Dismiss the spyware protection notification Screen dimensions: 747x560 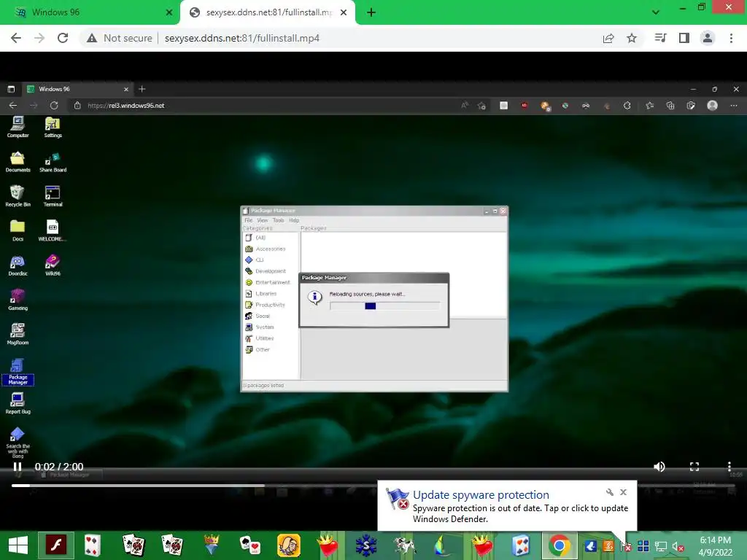pos(623,492)
